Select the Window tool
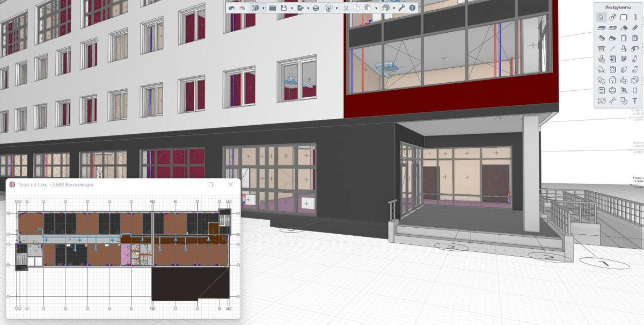The width and height of the screenshot is (644, 325). 635,38
